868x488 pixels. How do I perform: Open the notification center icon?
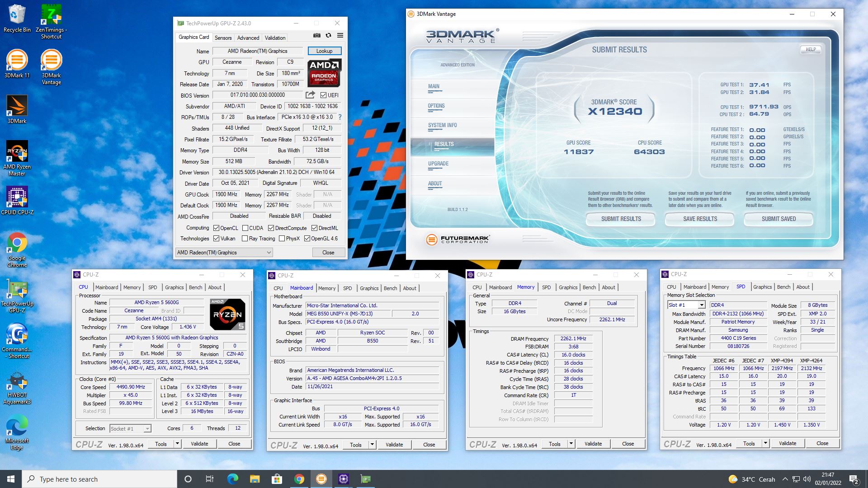854,479
